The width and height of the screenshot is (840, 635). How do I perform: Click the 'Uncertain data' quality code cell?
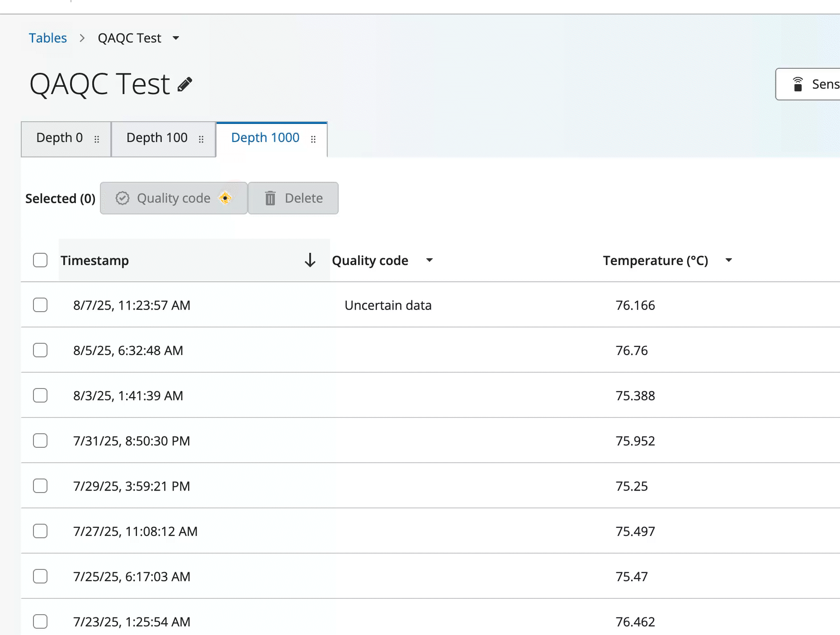388,305
